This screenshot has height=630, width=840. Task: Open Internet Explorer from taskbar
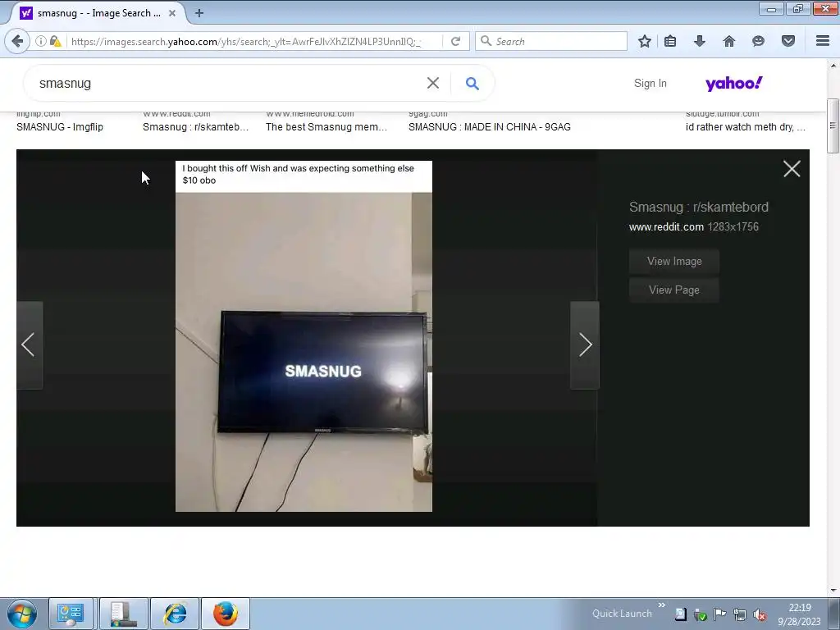[x=175, y=614]
